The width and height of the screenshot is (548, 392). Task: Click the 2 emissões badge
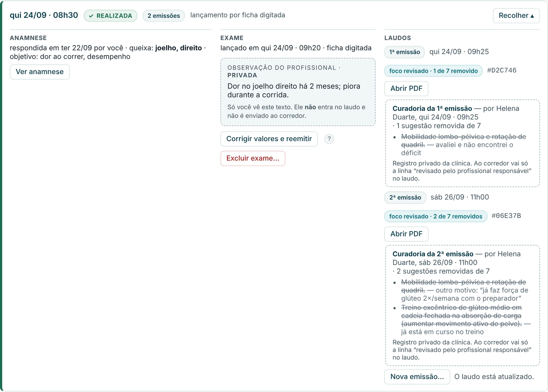click(x=164, y=16)
